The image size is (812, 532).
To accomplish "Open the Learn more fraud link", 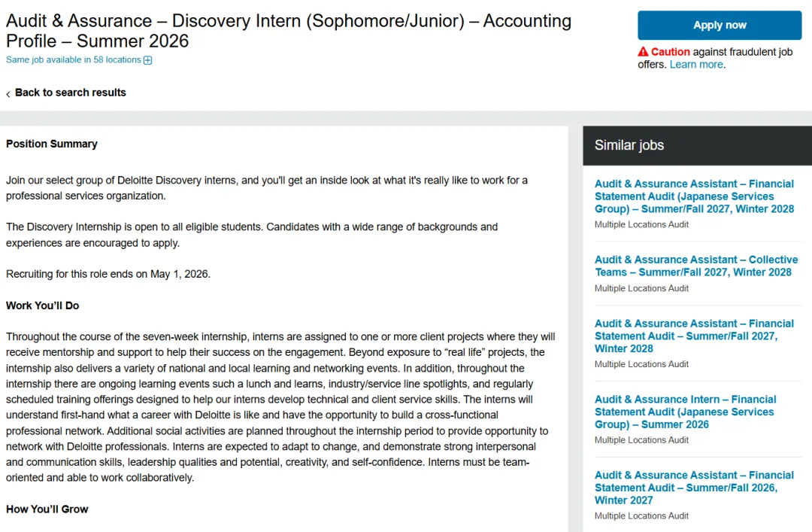I will pos(696,64).
